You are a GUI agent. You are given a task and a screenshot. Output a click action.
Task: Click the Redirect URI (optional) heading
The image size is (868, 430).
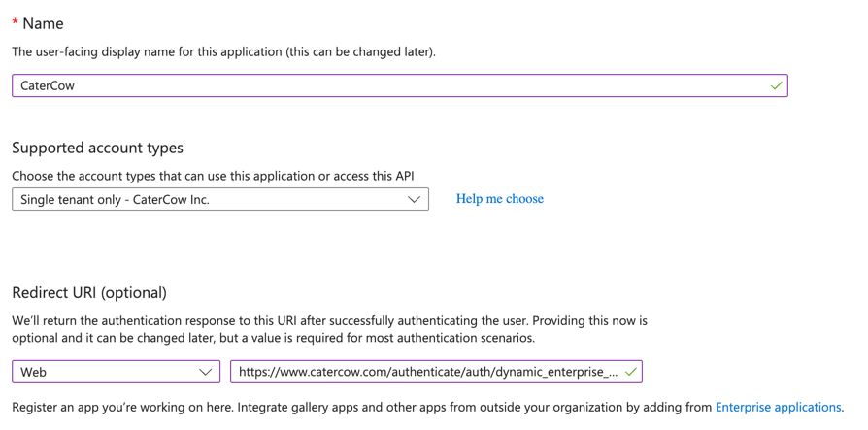pyautogui.click(x=89, y=293)
